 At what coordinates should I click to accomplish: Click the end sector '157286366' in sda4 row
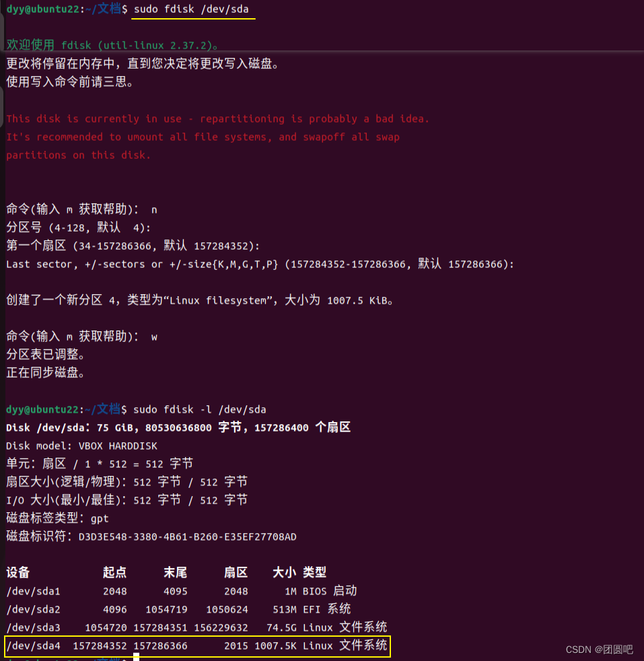[x=161, y=646]
